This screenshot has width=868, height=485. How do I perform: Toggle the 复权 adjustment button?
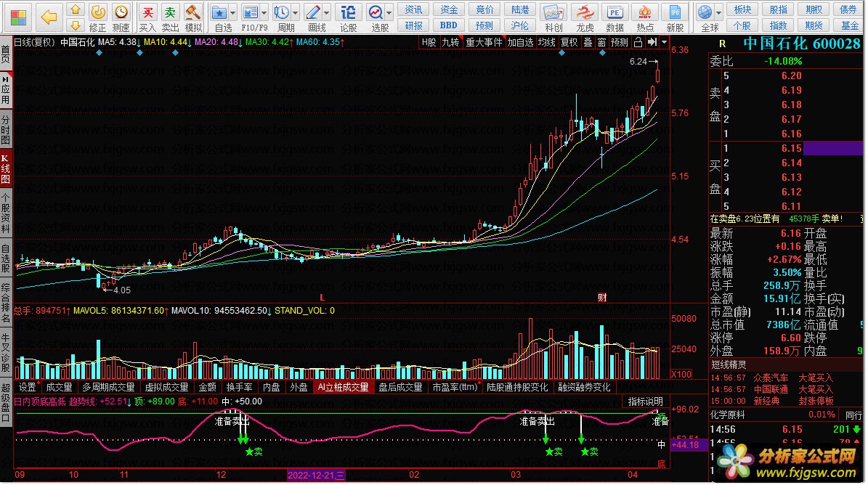[x=569, y=43]
